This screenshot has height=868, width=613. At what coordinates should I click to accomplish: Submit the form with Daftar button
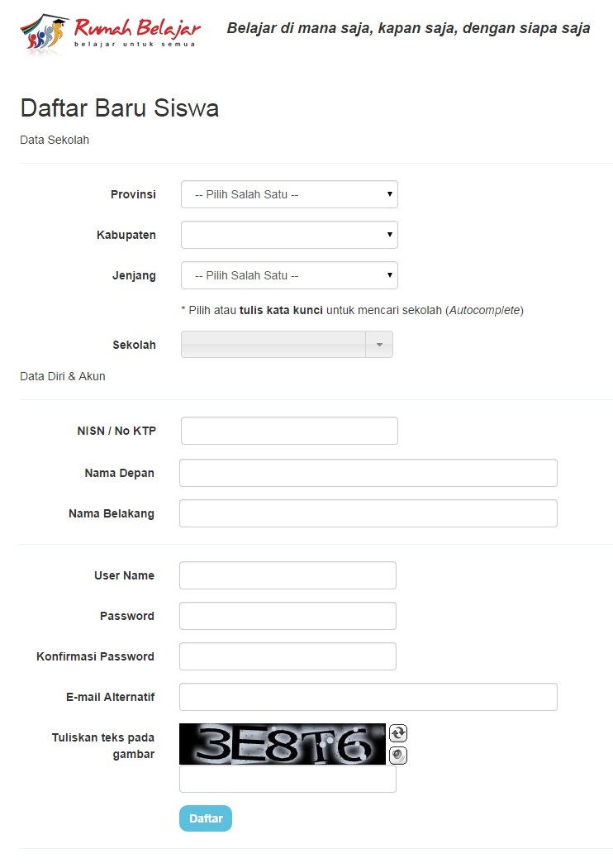(205, 818)
